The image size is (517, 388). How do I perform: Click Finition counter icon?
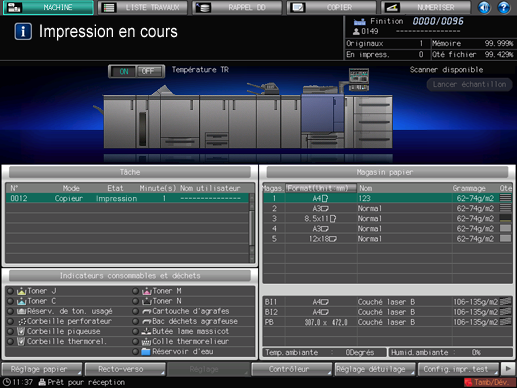(x=359, y=22)
